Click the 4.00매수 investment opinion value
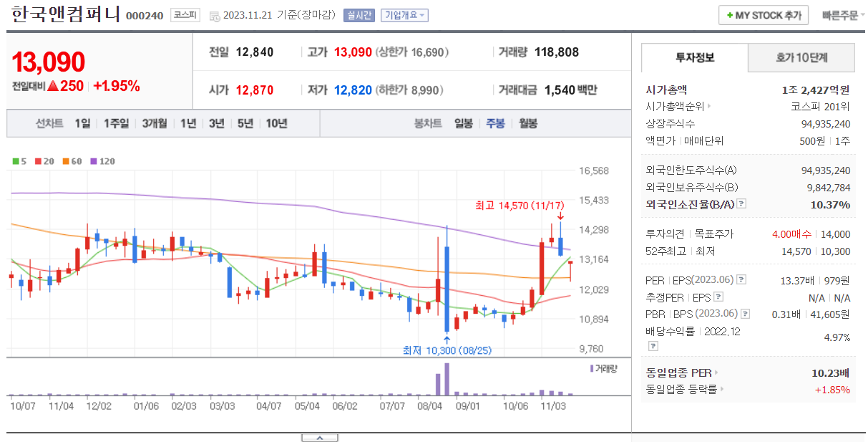Viewport: 868px width, 442px height. 791,234
